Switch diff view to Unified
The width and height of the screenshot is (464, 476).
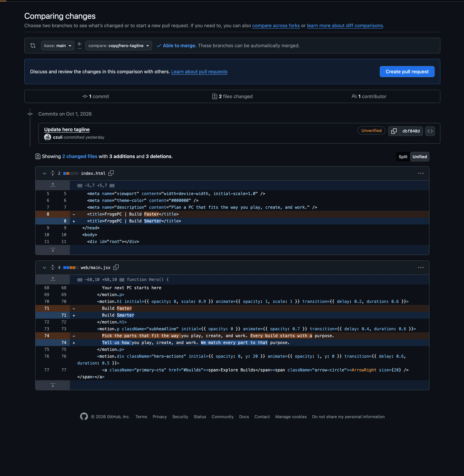click(419, 156)
